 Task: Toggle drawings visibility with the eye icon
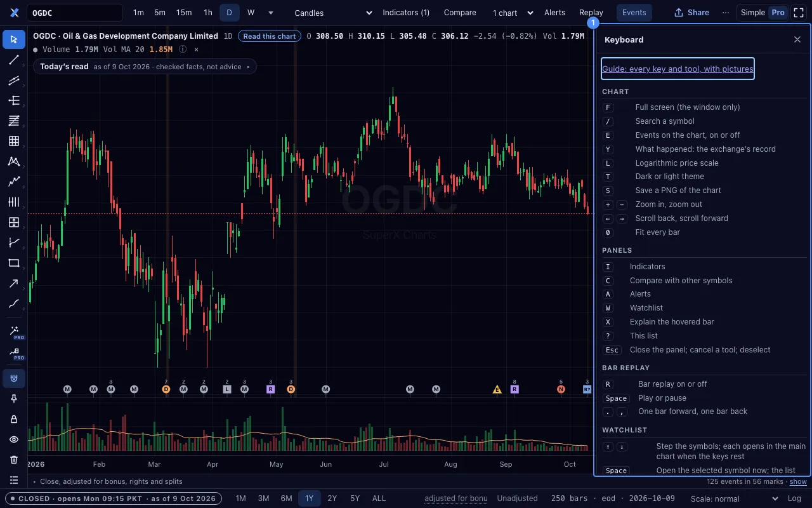(14, 439)
